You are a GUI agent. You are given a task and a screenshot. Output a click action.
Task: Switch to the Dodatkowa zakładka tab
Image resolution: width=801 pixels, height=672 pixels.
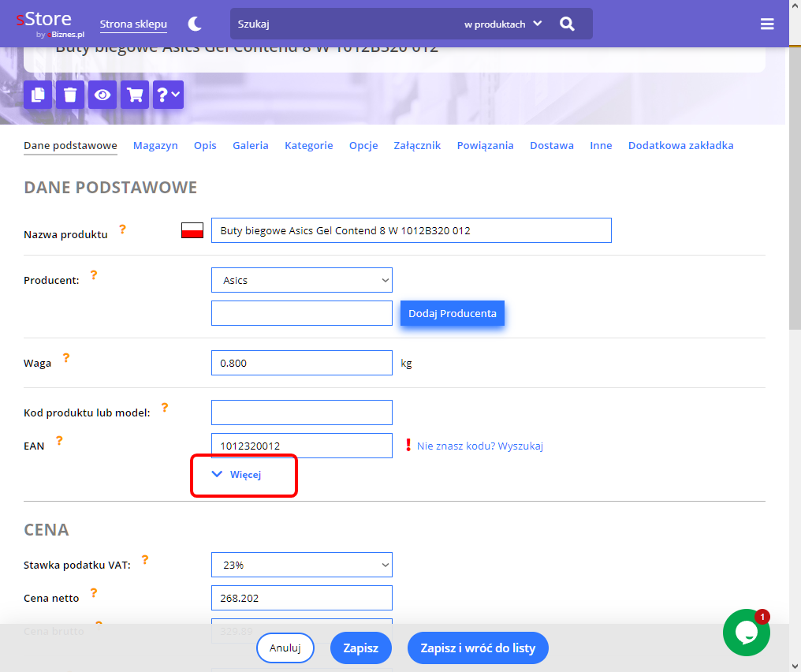(x=680, y=145)
